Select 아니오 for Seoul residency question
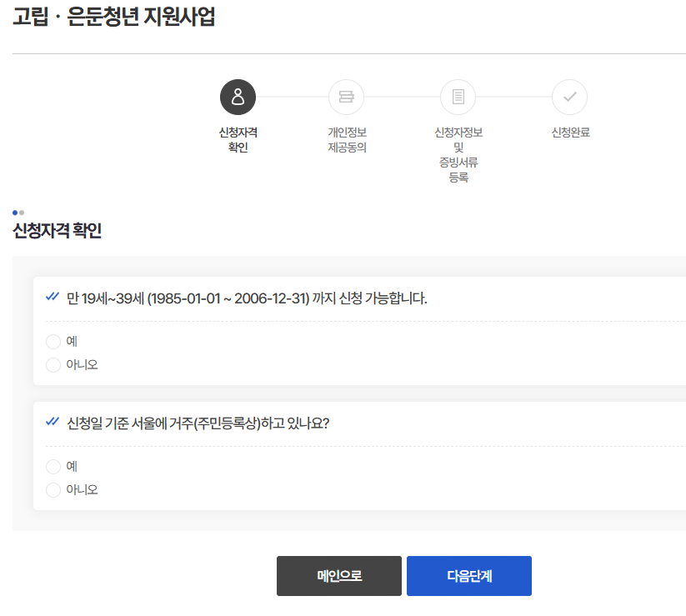Viewport: 686px width, 616px height. [x=53, y=489]
